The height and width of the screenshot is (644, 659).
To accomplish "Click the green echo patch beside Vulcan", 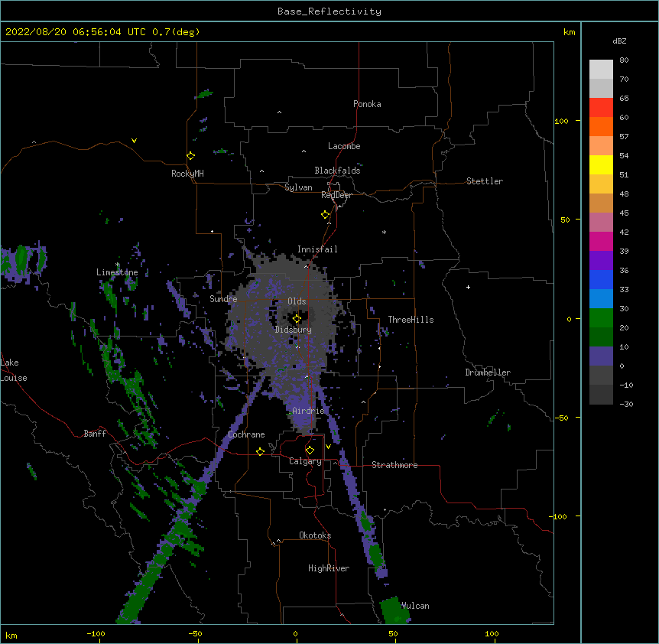I will coord(394,611).
